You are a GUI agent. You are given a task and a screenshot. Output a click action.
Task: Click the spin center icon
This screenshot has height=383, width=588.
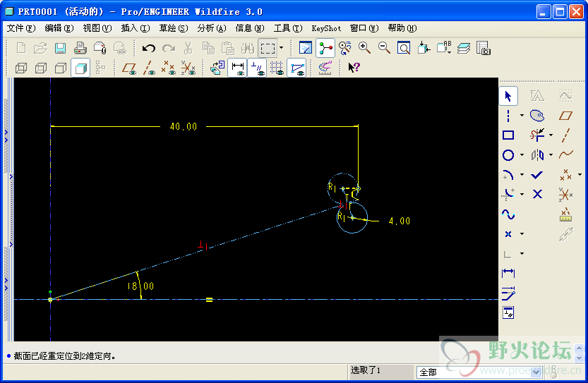tap(325, 49)
